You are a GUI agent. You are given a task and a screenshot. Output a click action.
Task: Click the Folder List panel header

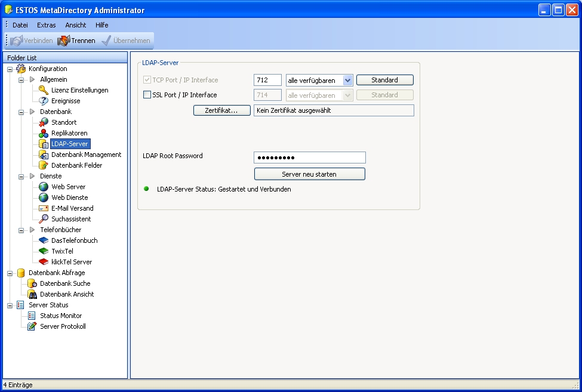[65, 57]
